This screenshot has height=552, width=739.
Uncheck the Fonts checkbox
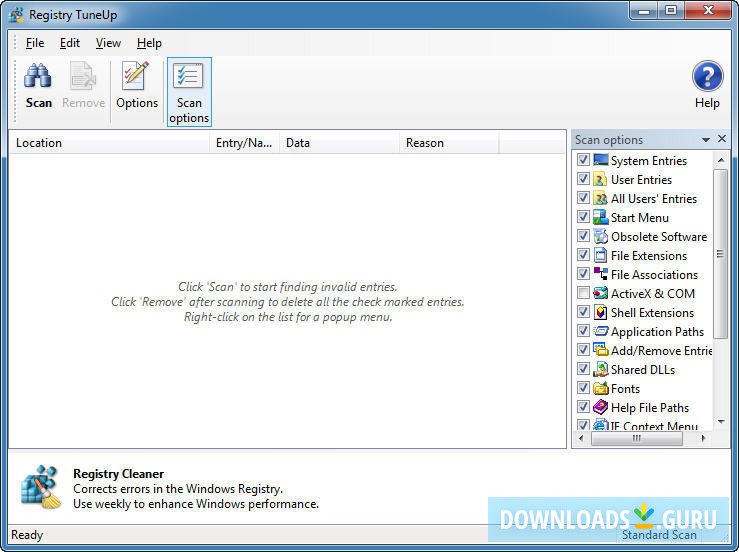(x=583, y=388)
